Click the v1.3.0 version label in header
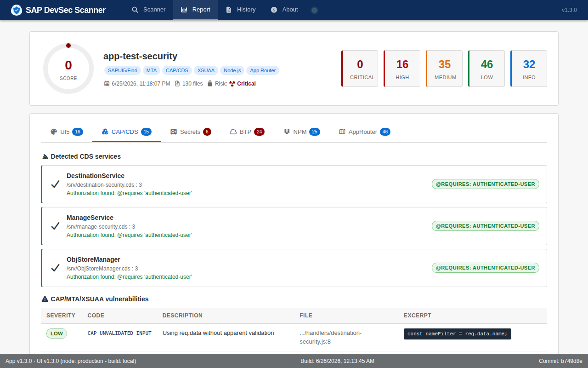 pyautogui.click(x=569, y=10)
